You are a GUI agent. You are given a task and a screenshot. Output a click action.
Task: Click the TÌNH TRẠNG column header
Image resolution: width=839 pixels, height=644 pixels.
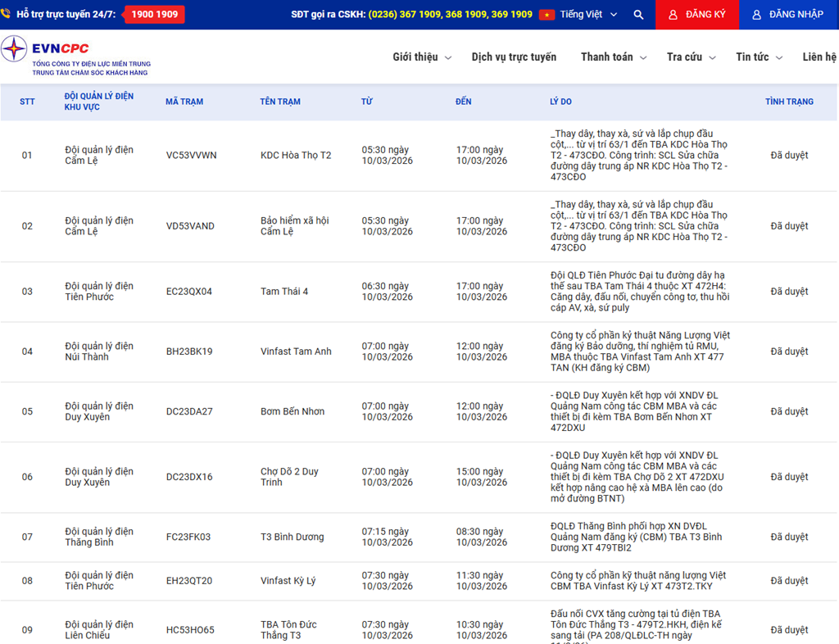point(789,102)
